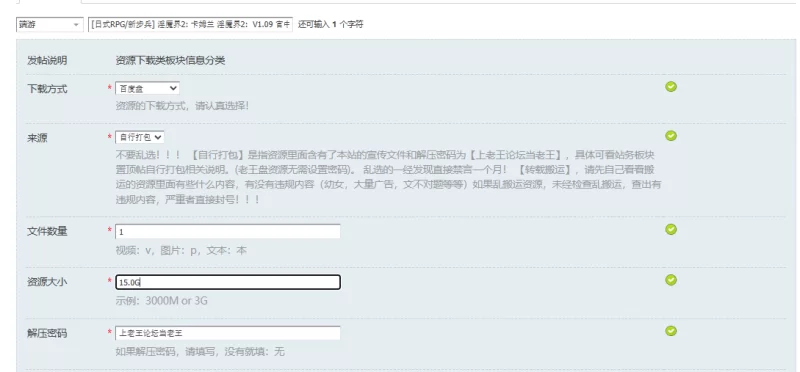Click the hint 如果解压密码，请填写，没有就填：无

click(200, 352)
